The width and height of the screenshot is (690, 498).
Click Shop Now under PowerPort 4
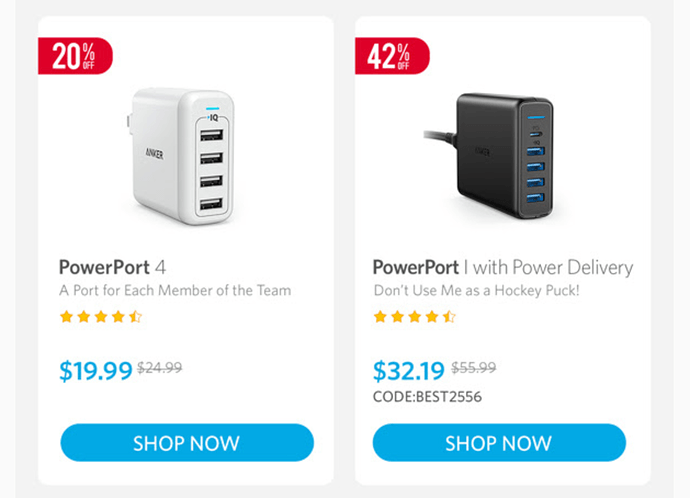click(187, 443)
